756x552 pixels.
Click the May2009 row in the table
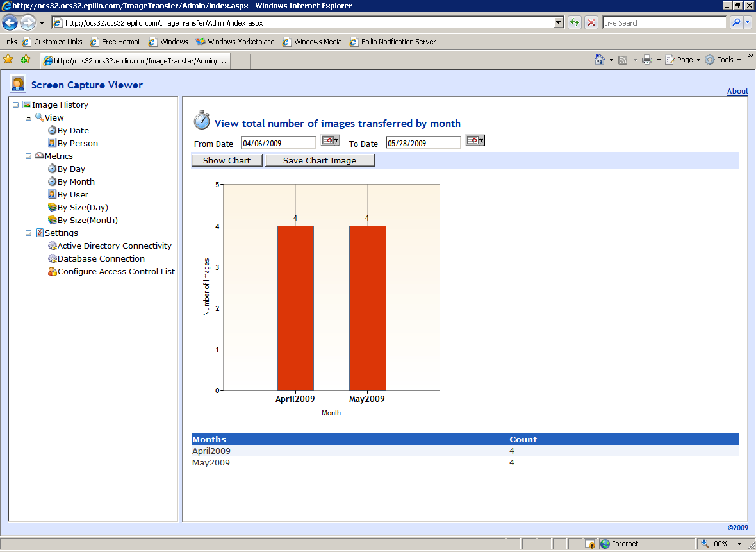pos(464,463)
